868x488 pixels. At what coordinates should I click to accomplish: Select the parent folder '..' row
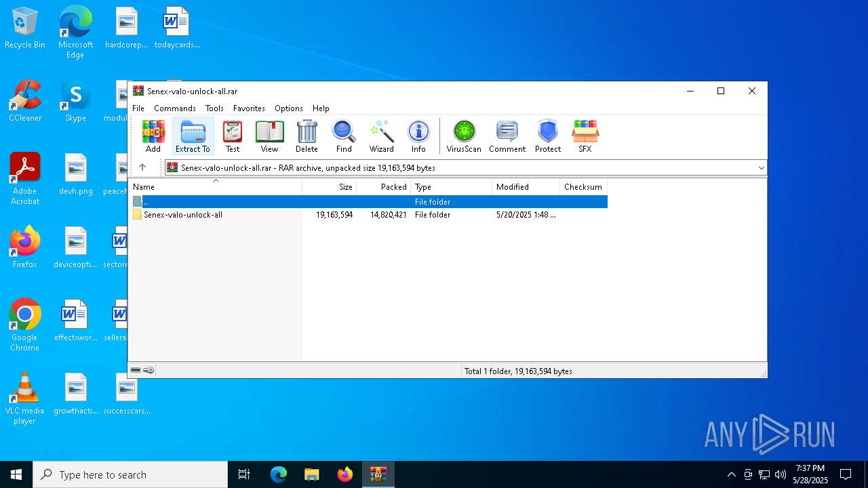368,202
